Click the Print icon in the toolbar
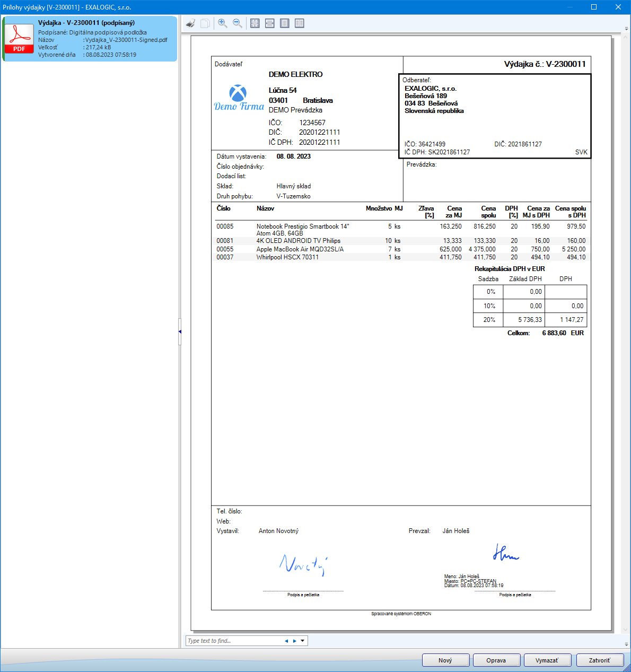The height and width of the screenshot is (672, 631). point(191,23)
